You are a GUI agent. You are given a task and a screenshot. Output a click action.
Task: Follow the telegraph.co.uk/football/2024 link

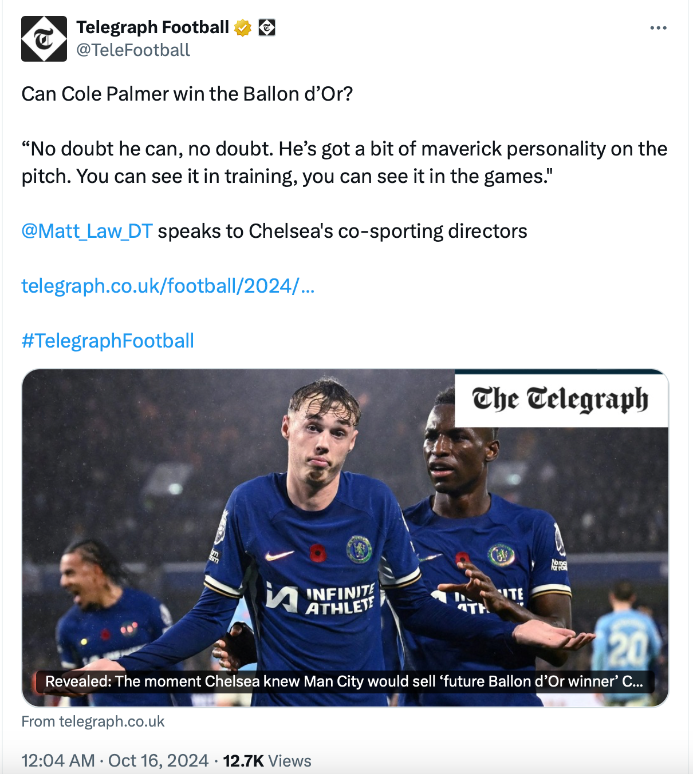pyautogui.click(x=168, y=286)
